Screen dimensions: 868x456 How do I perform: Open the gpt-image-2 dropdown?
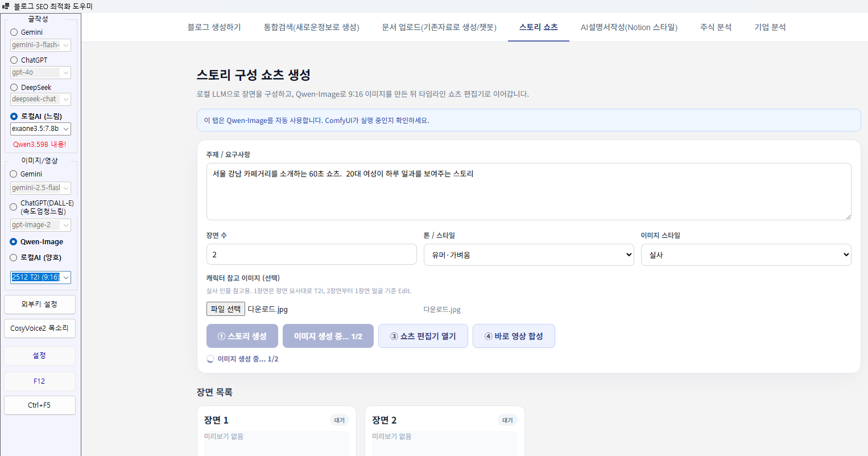[40, 225]
